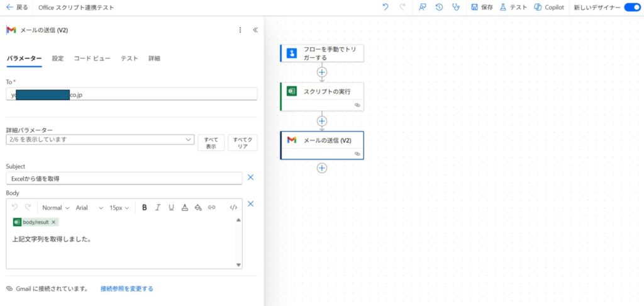Insert link using Body editor link icon
644x306 pixels.
click(x=212, y=207)
